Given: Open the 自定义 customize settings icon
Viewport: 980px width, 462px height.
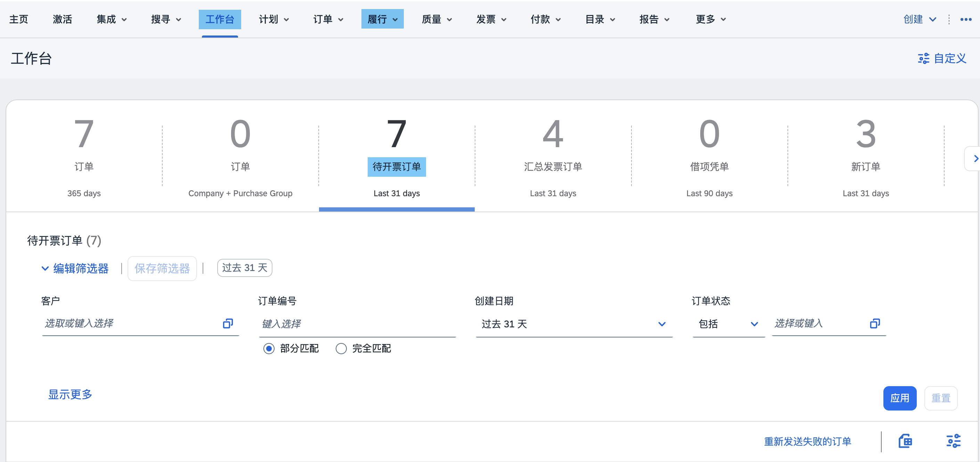Looking at the screenshot, I should pos(923,59).
